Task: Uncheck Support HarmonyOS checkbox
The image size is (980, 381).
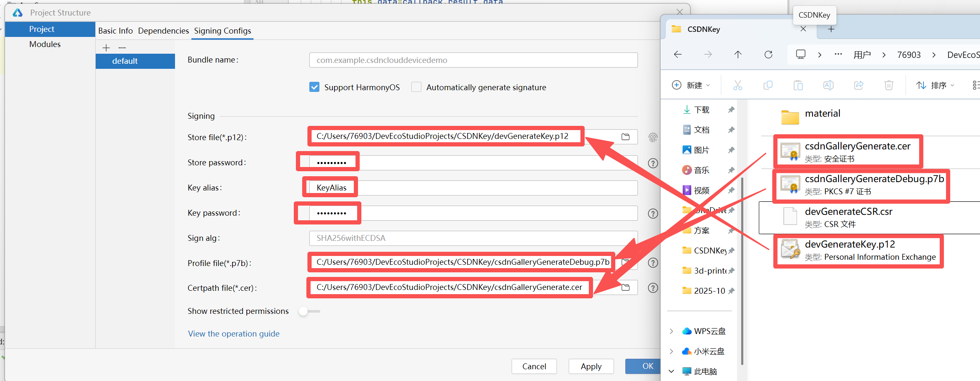Action: pos(314,87)
